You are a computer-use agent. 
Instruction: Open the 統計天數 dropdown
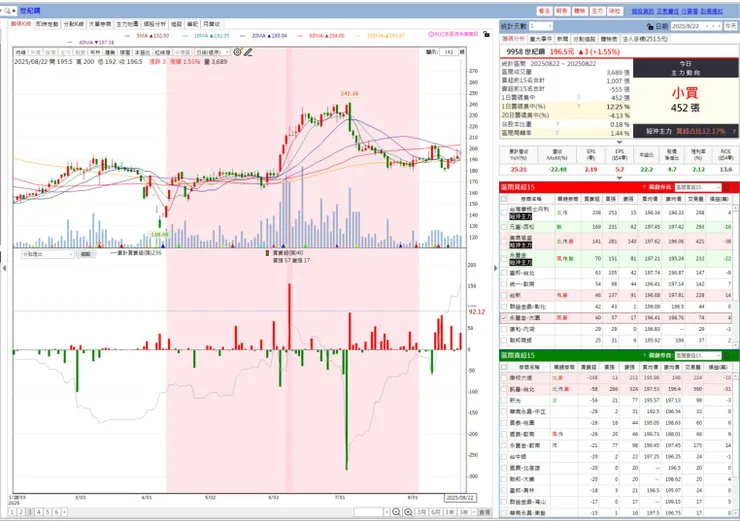(540, 26)
